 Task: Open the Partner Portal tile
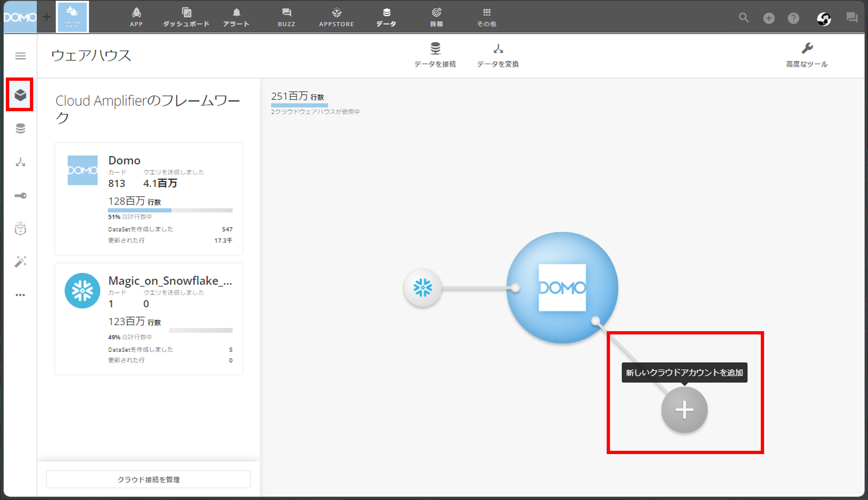click(x=72, y=17)
